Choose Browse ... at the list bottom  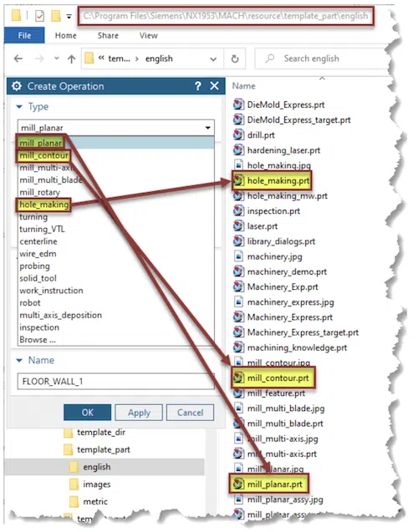coord(38,340)
